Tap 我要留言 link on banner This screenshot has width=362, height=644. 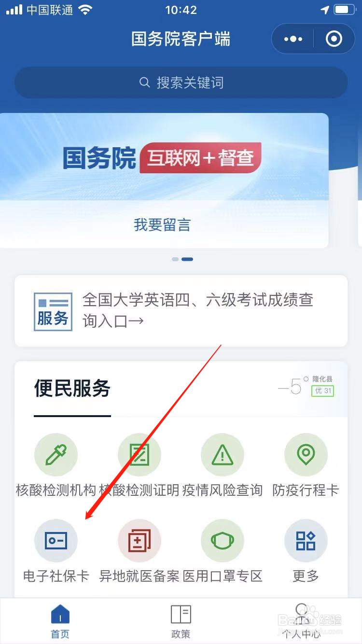click(162, 224)
